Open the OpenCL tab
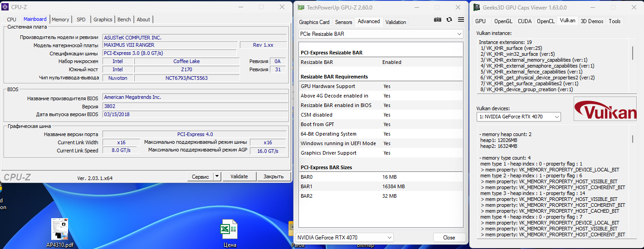Image resolution: width=644 pixels, height=249 pixels. [x=546, y=21]
